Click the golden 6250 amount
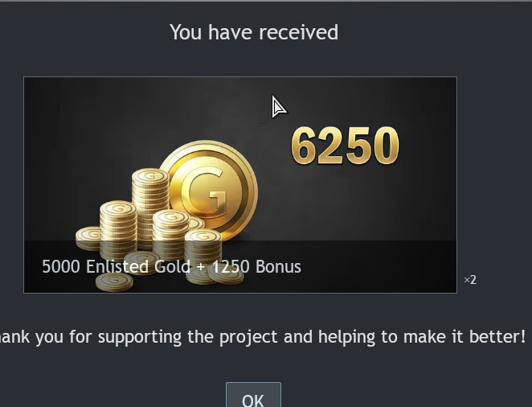Image resolution: width=532 pixels, height=407 pixels. click(345, 146)
